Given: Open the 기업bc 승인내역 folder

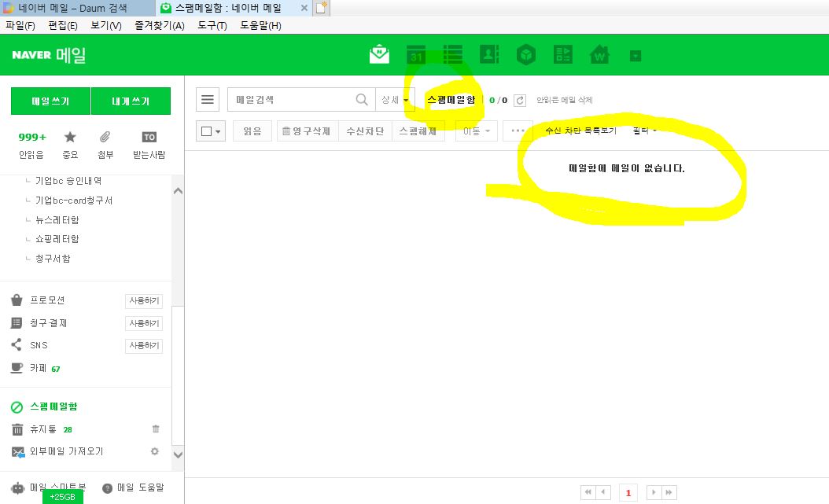Looking at the screenshot, I should (x=68, y=181).
